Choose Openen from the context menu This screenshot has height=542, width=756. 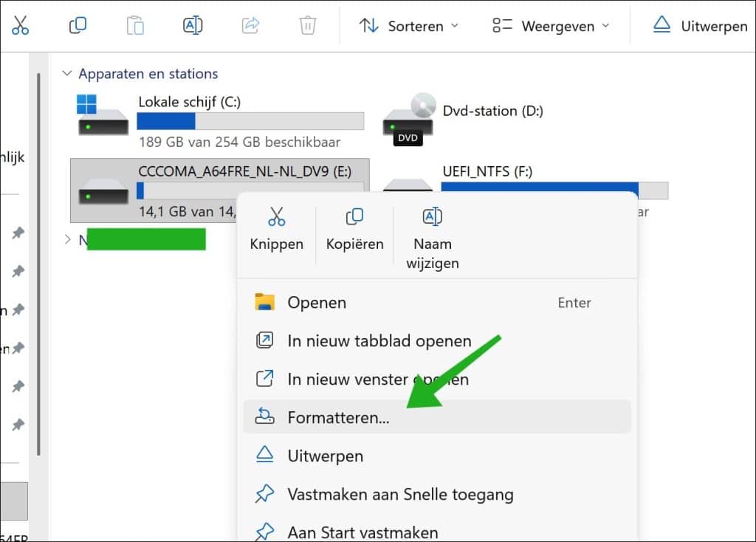pyautogui.click(x=317, y=303)
